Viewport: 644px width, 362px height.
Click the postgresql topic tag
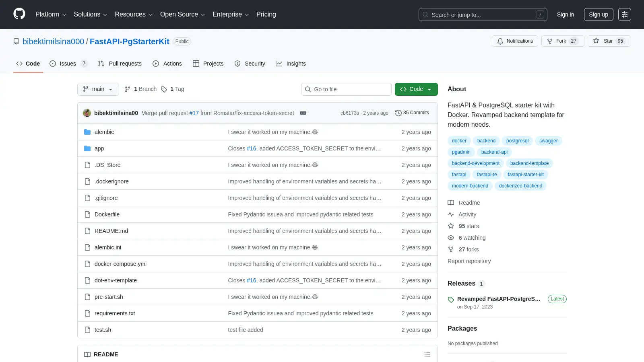(517, 141)
